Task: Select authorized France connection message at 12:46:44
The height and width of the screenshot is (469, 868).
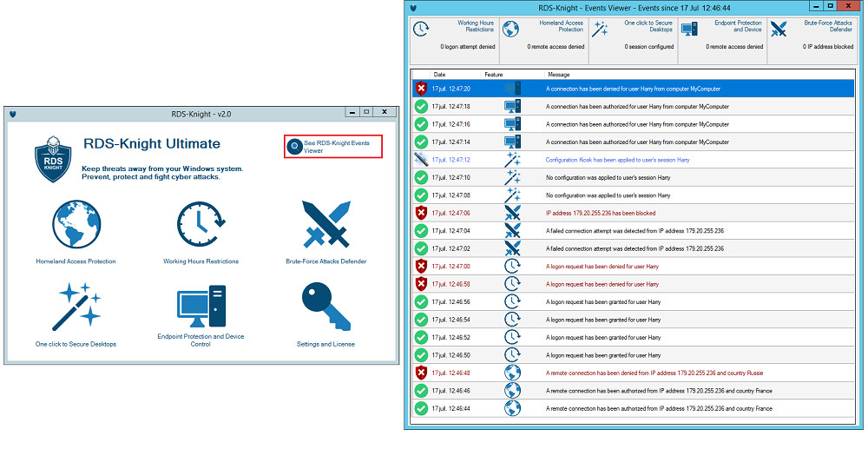Action: click(659, 408)
